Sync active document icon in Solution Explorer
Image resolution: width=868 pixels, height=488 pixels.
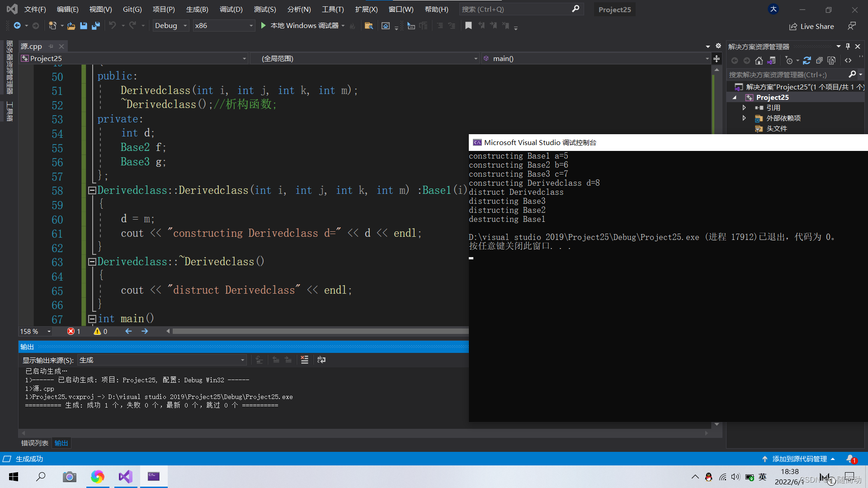coord(807,60)
